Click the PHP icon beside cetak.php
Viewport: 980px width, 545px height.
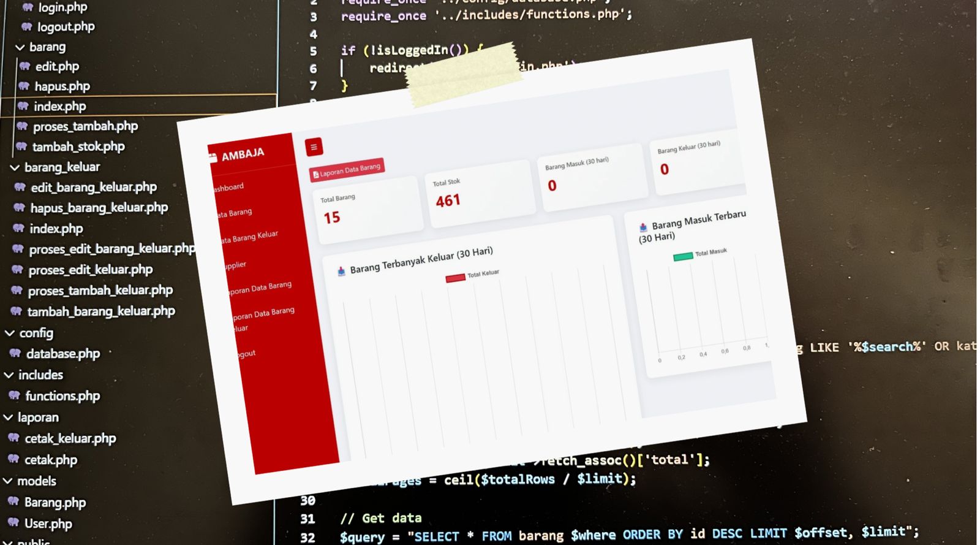pyautogui.click(x=13, y=459)
